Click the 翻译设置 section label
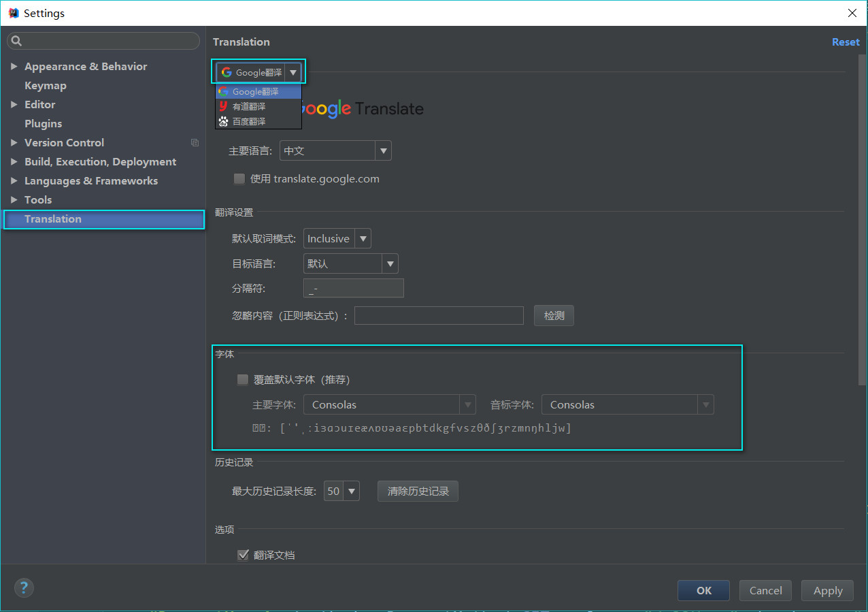Screen dimensions: 868x612 234,212
